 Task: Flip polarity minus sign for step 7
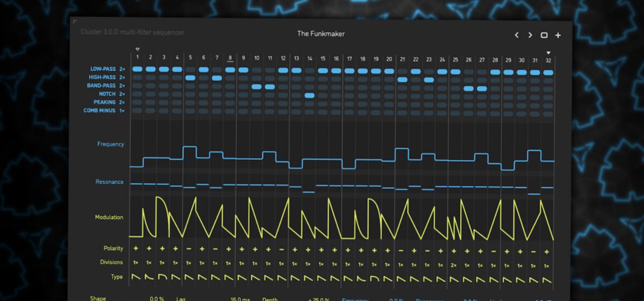pyautogui.click(x=215, y=249)
